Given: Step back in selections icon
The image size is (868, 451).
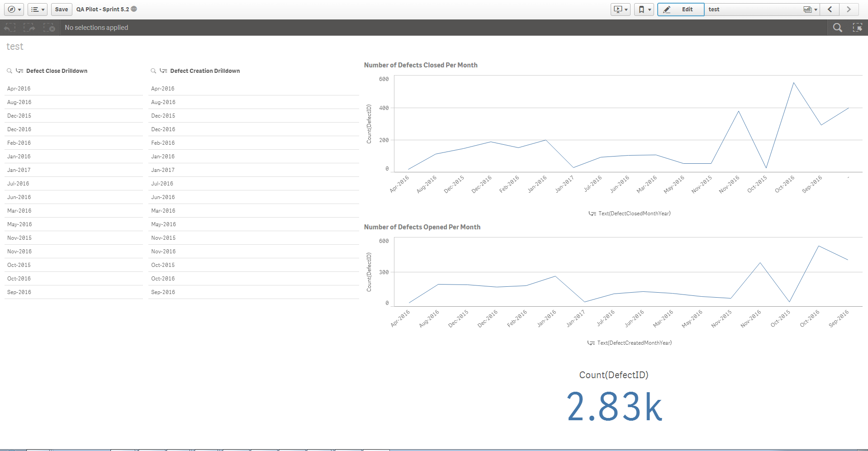Looking at the screenshot, I should click(10, 28).
